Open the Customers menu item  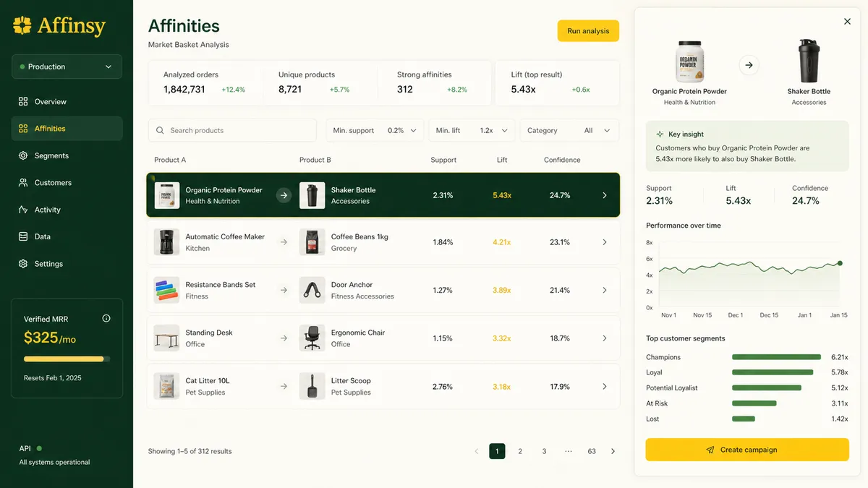coord(67,183)
